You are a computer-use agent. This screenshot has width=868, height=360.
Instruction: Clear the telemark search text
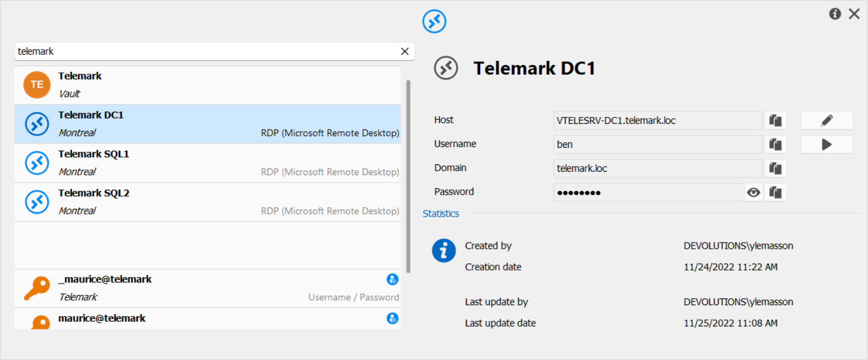405,51
